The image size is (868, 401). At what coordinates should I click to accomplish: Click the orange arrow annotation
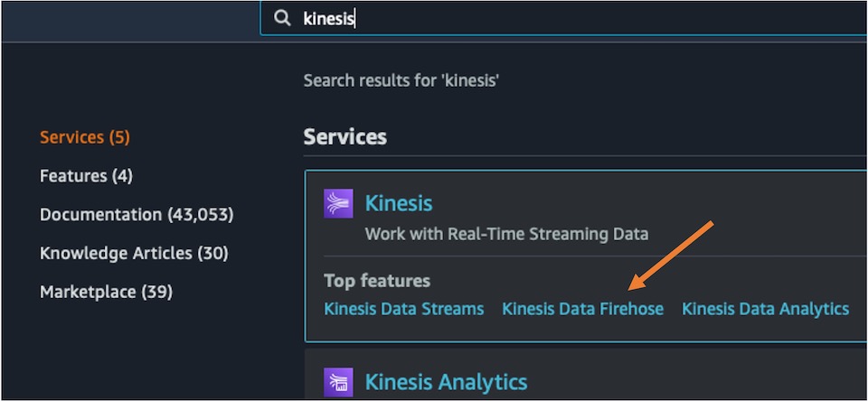pos(670,256)
